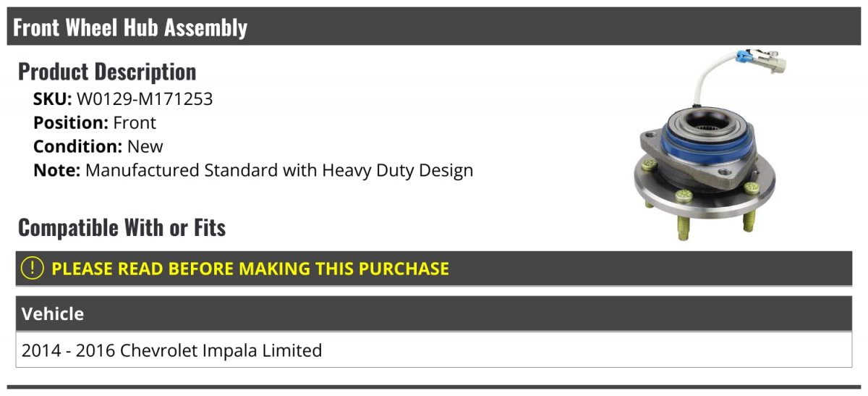Click the SKU label text
Image resolution: width=868 pixels, height=396 pixels.
53,99
